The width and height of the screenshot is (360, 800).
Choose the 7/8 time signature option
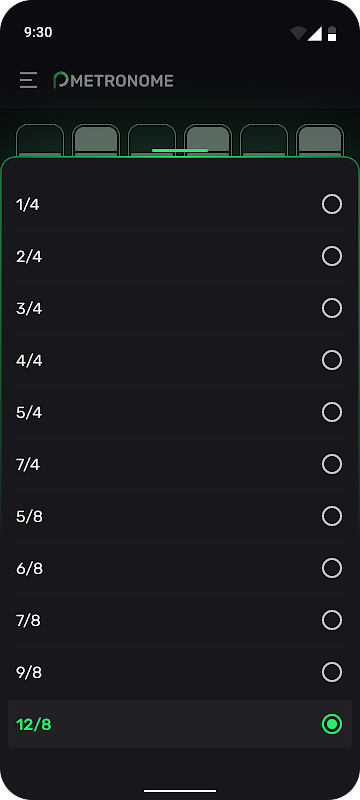tap(180, 620)
